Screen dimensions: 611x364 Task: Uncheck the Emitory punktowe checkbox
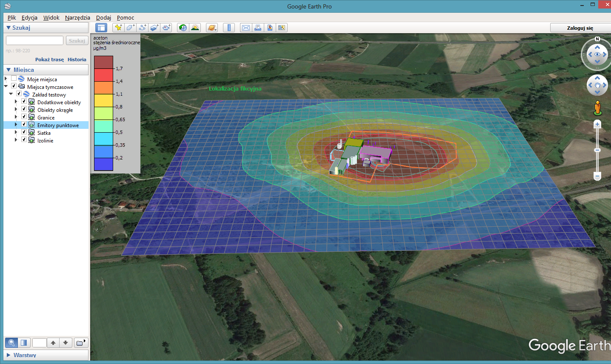24,125
